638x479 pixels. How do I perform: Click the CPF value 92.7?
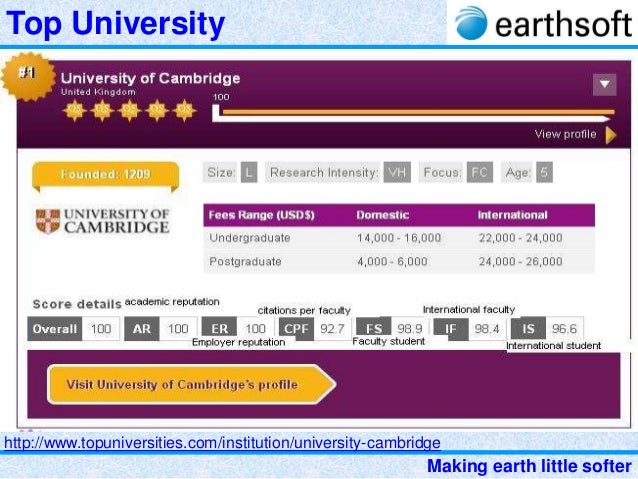pyautogui.click(x=332, y=329)
